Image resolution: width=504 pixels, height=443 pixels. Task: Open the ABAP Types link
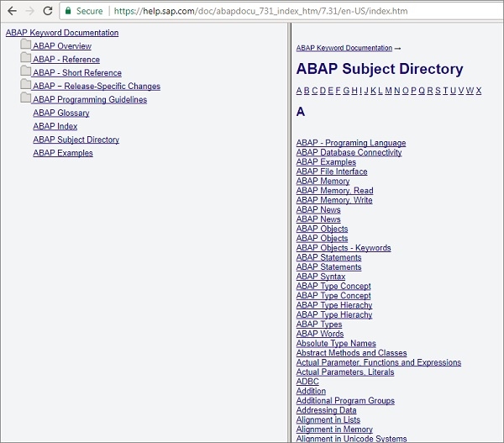319,324
